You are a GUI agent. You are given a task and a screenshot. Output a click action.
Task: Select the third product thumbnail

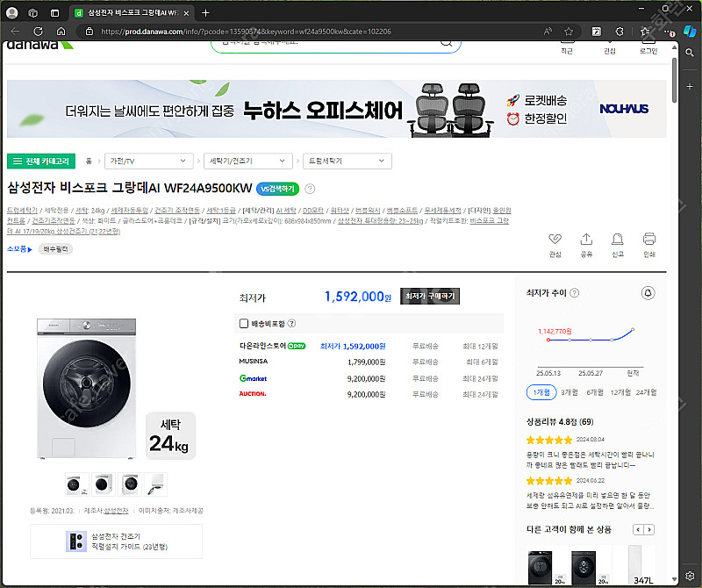pyautogui.click(x=130, y=484)
